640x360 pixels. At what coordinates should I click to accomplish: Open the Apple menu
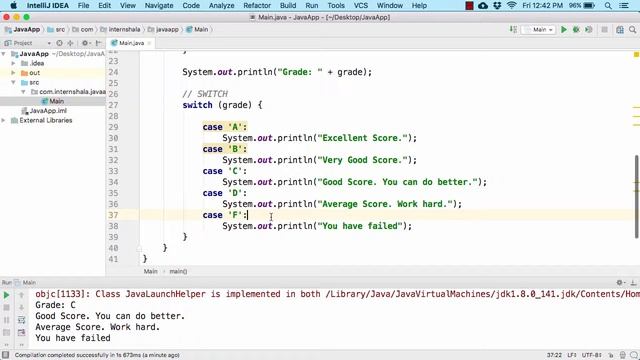13,6
